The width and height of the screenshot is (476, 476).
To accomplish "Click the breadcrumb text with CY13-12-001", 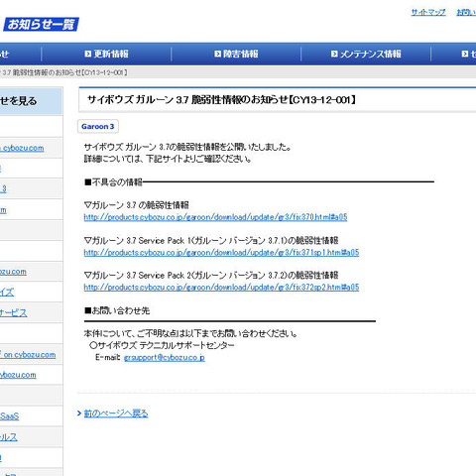I will 63,72.
